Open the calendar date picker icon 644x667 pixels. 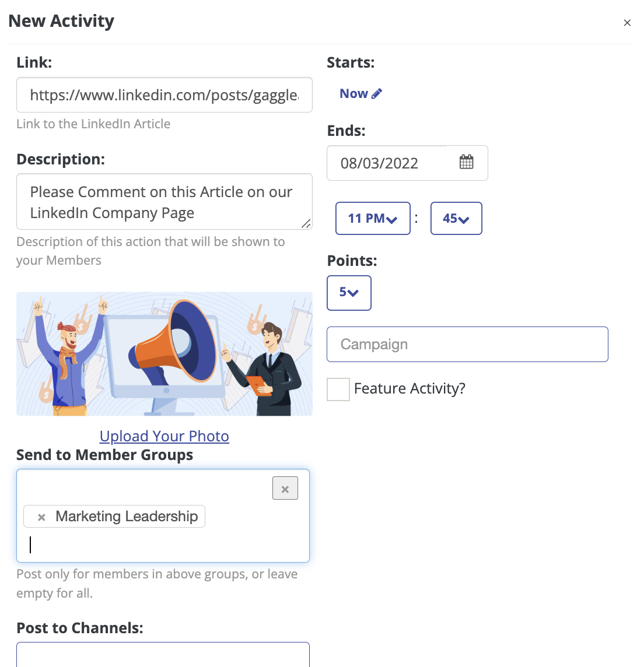(467, 163)
